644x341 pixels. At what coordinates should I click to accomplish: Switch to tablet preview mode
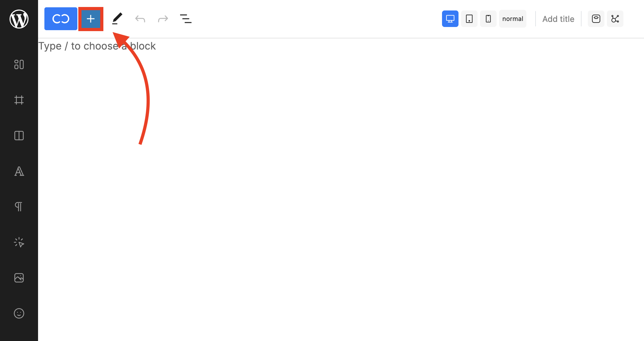[469, 19]
